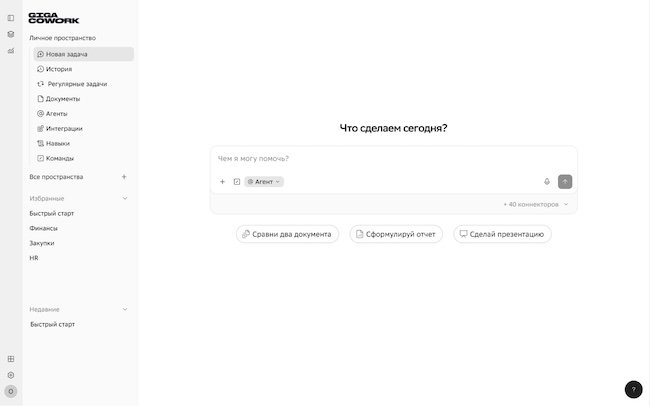
Task: Open Интеграции in the sidebar
Action: coord(83,129)
